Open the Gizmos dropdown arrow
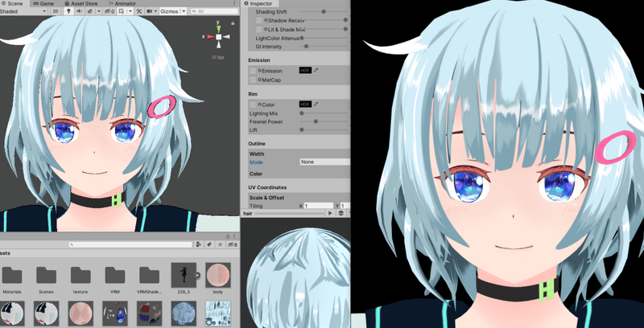The height and width of the screenshot is (328, 644). coord(184,11)
